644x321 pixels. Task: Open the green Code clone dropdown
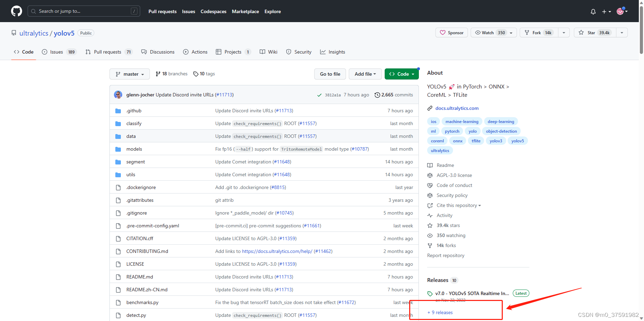pyautogui.click(x=402, y=74)
